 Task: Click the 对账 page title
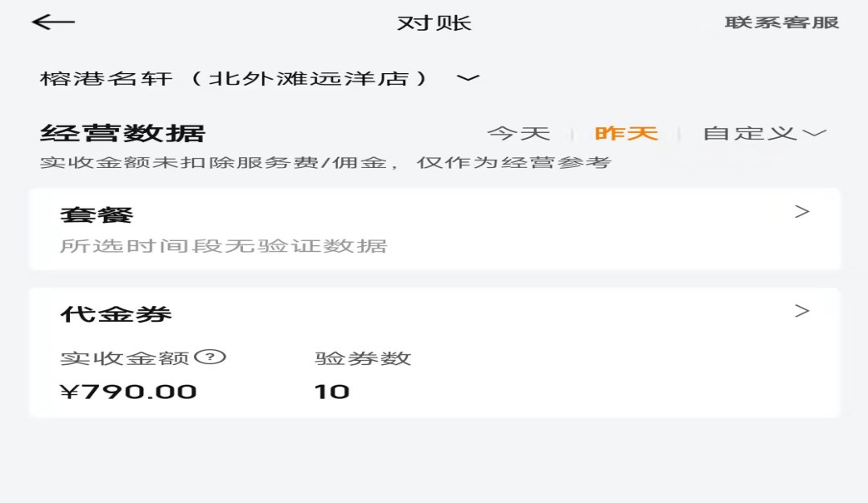click(x=434, y=22)
